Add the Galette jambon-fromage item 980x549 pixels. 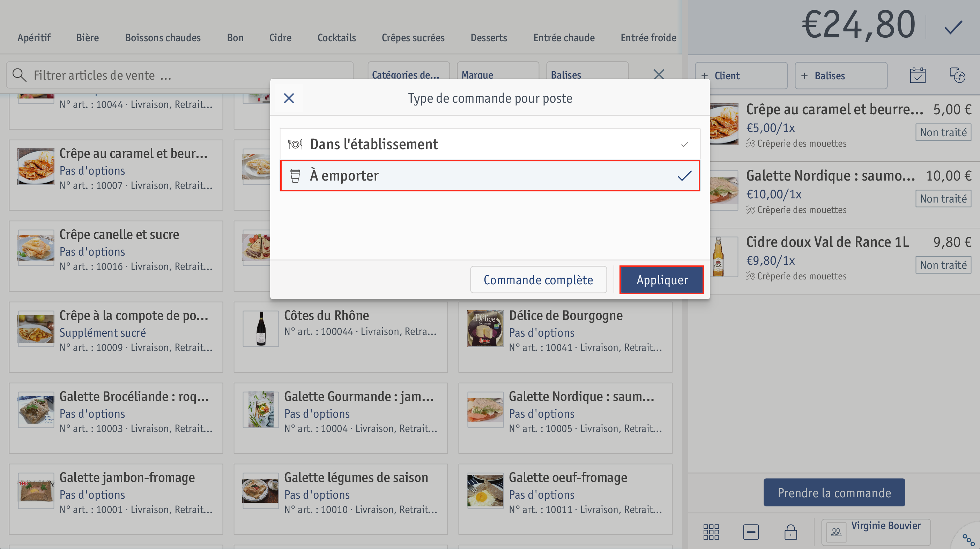click(x=116, y=499)
